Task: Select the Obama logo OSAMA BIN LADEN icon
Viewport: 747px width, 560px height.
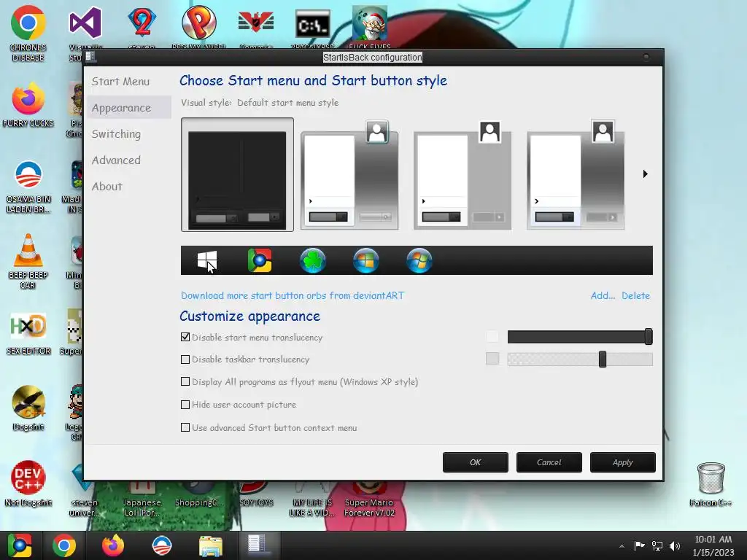Action: 28,187
